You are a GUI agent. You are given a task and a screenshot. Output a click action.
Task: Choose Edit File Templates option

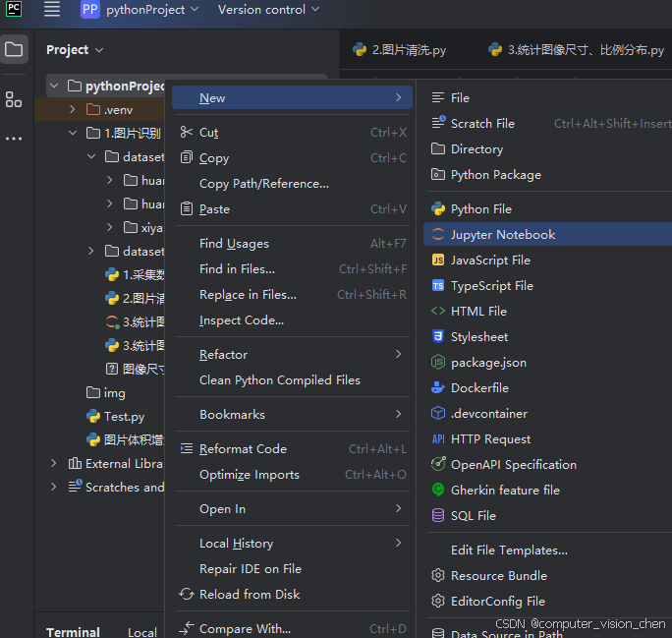509,550
